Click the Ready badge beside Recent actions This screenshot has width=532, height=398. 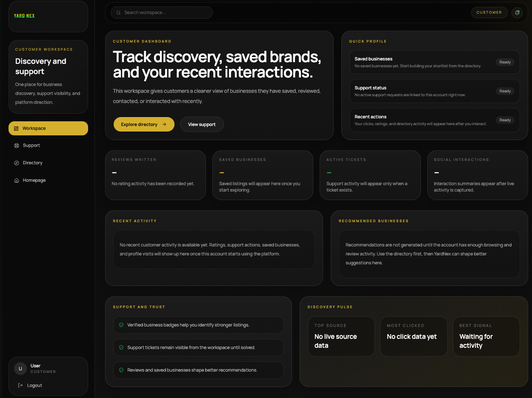click(505, 120)
